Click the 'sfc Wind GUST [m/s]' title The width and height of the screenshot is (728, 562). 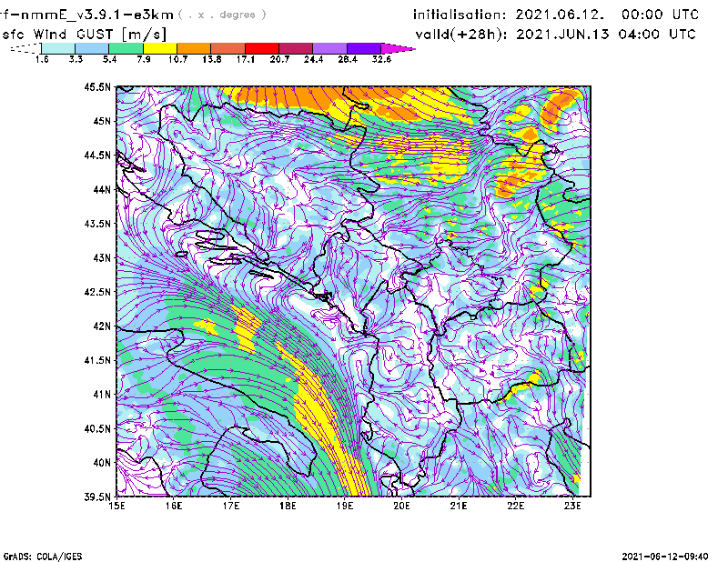(x=84, y=35)
